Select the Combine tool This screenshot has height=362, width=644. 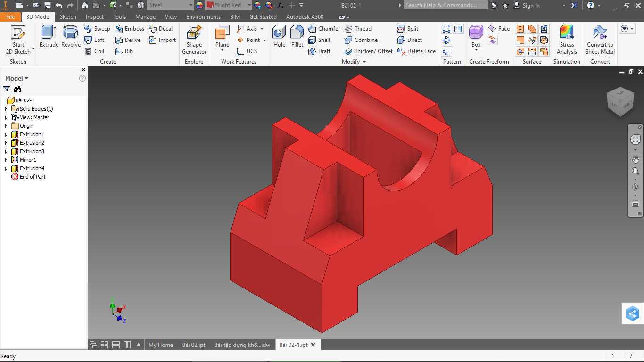tap(361, 40)
